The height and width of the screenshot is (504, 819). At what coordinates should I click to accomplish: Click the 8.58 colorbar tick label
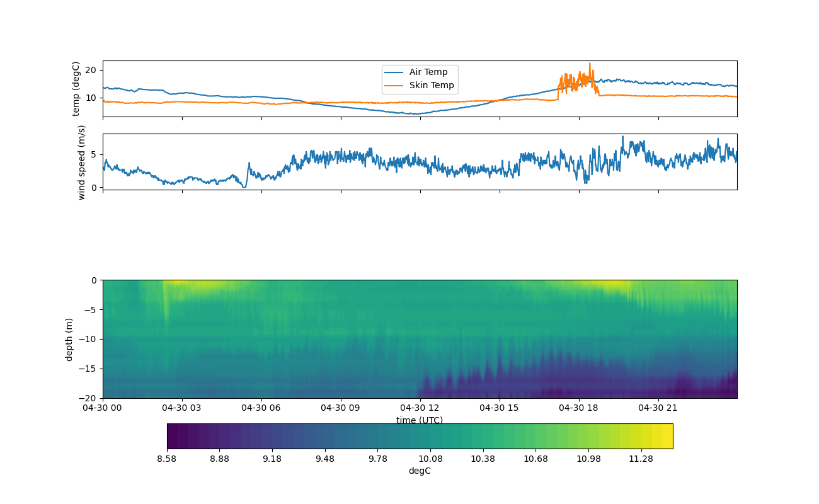pos(167,459)
